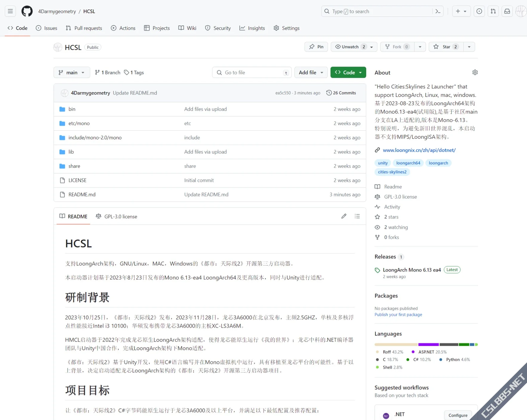Open README outline list icon

click(x=357, y=216)
